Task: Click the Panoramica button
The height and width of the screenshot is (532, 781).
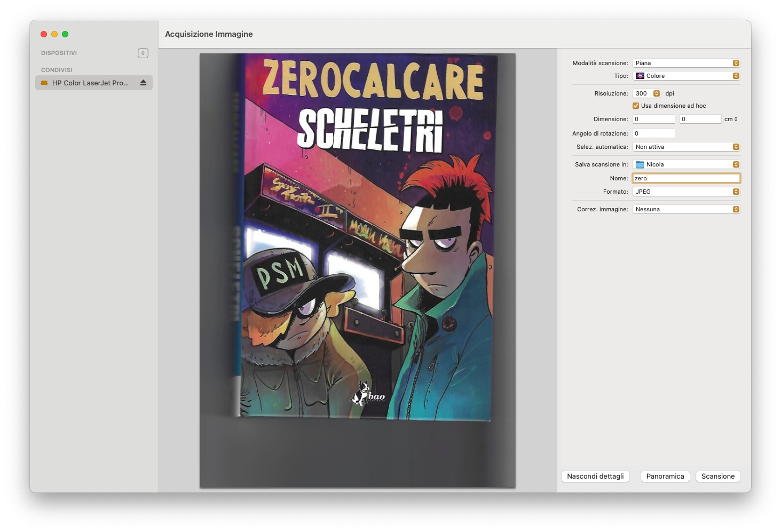Action: pyautogui.click(x=665, y=476)
